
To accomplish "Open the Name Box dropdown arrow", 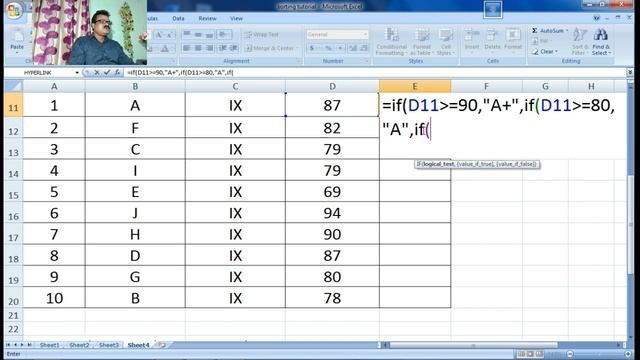I will click(x=77, y=73).
